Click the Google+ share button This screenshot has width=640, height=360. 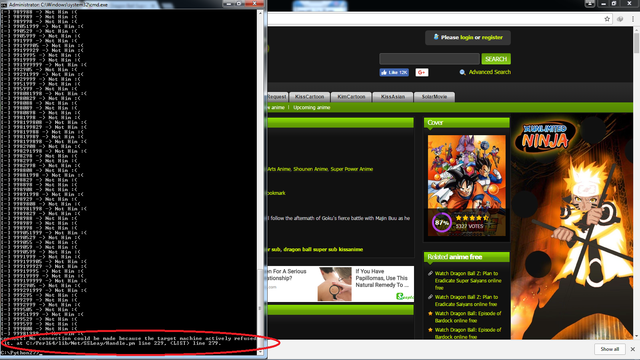click(422, 72)
